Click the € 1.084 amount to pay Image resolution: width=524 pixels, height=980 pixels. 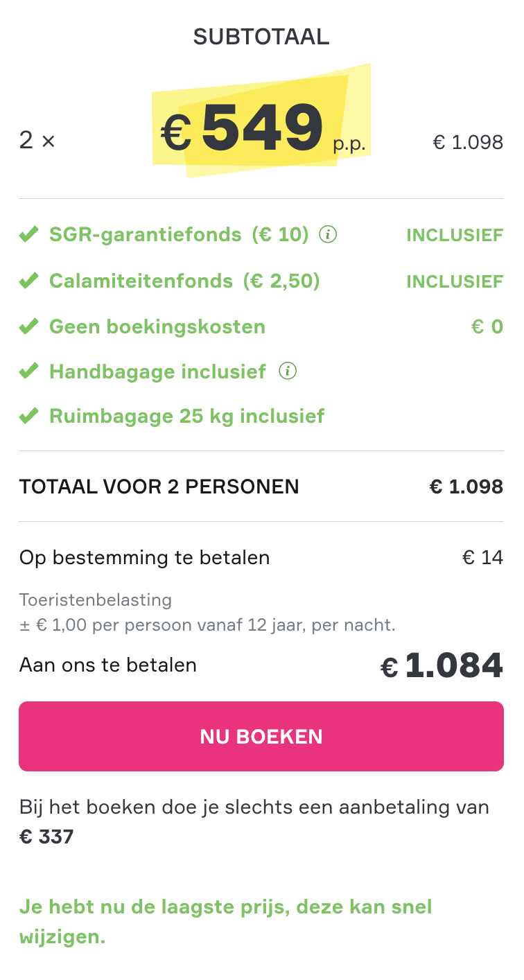(442, 665)
